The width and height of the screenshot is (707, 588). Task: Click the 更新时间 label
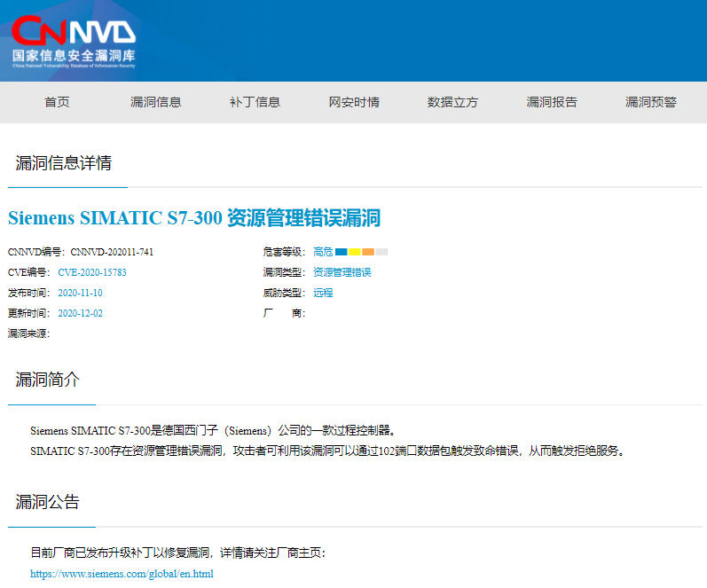pyautogui.click(x=28, y=313)
